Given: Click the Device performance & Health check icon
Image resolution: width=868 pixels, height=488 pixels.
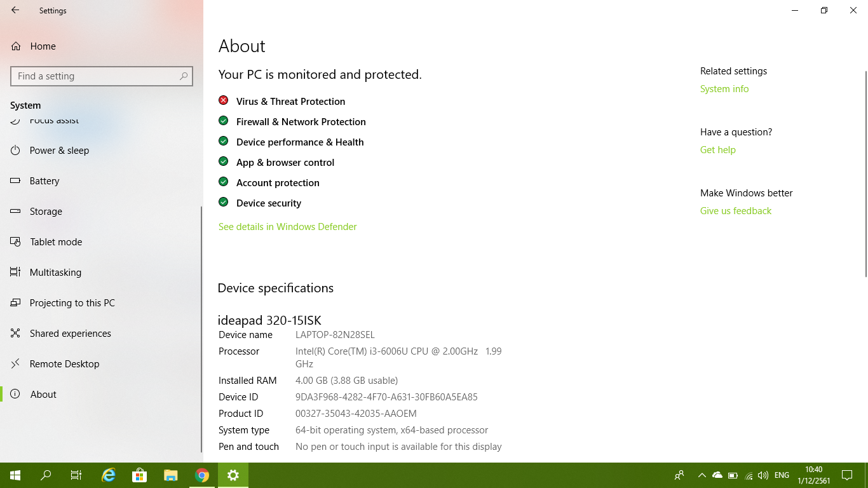Looking at the screenshot, I should pos(223,141).
